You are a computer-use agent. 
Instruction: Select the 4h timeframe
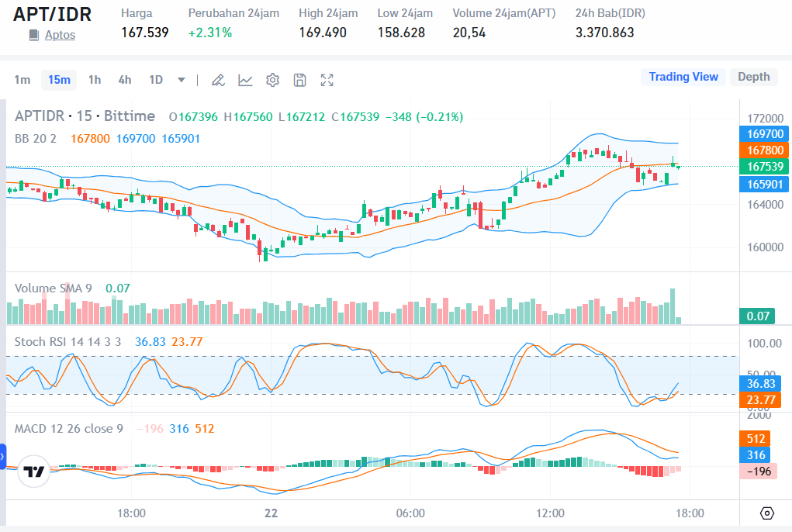coord(125,80)
